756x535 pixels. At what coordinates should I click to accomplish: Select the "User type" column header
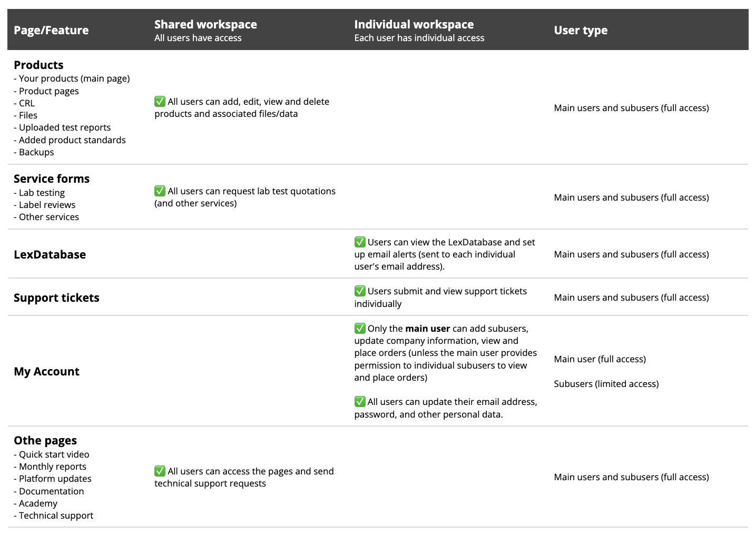pyautogui.click(x=581, y=31)
